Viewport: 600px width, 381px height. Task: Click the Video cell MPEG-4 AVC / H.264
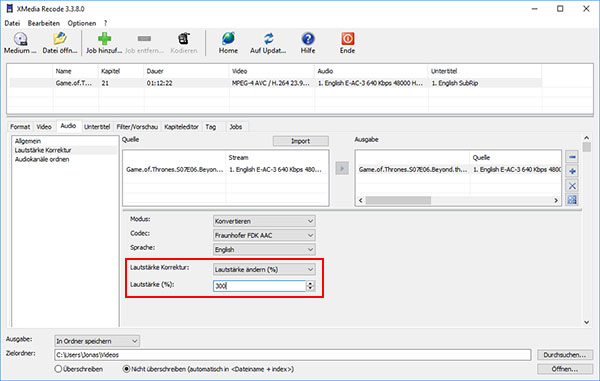click(x=271, y=83)
